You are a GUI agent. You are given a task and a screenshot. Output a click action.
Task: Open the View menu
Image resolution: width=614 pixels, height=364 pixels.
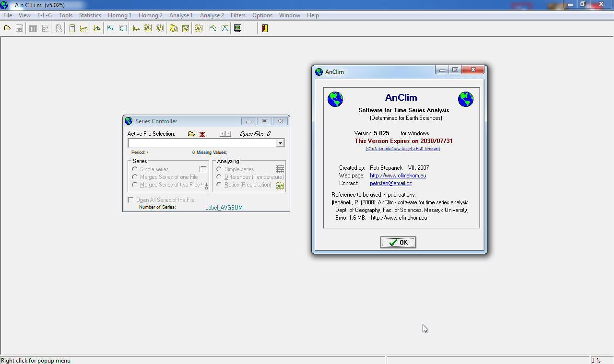[x=24, y=15]
